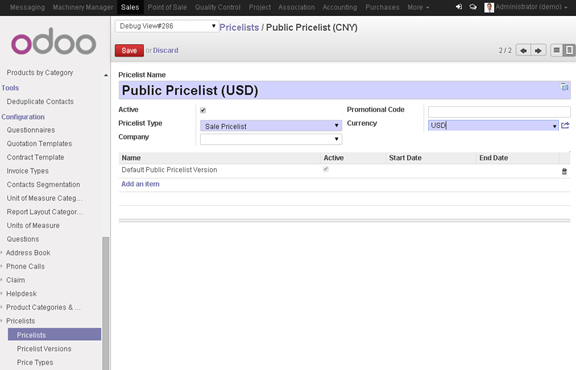576x370 pixels.
Task: Switch to list view icon
Action: click(x=557, y=50)
